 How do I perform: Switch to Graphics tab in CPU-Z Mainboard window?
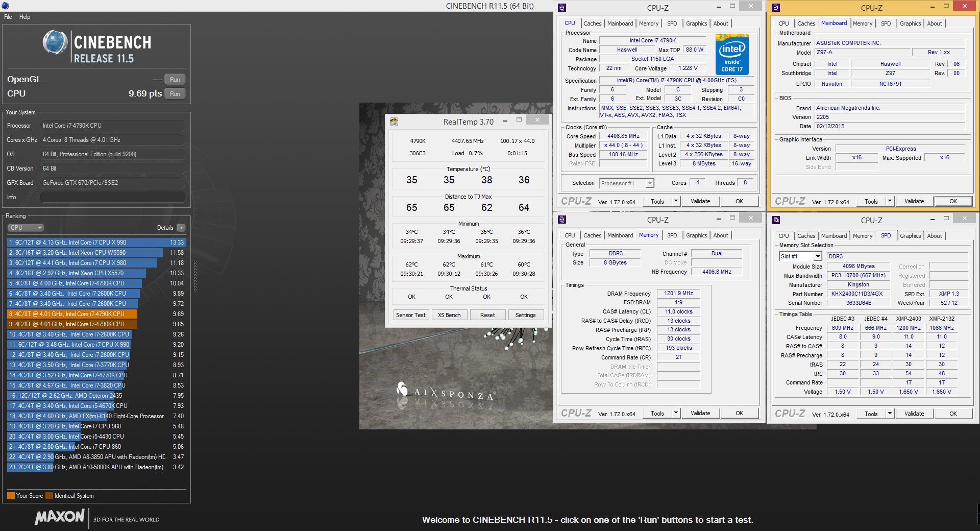(911, 23)
